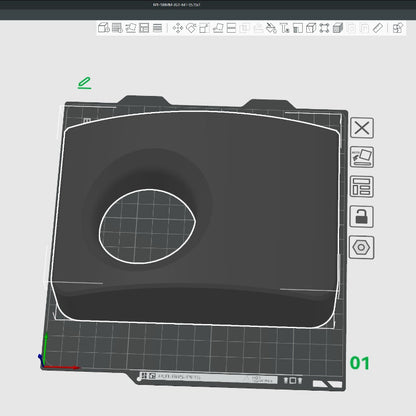
Task: Arrange all objects via top toolbar icon
Action: pyautogui.click(x=144, y=28)
